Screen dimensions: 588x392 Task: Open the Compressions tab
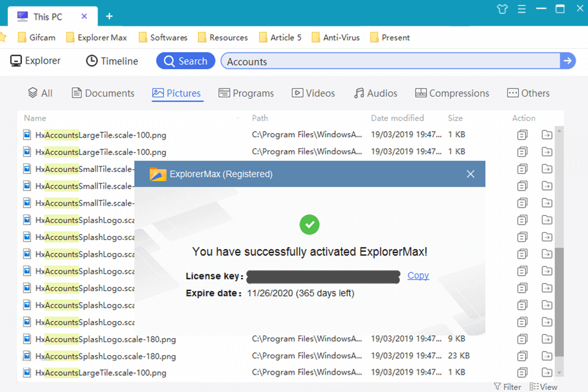tap(451, 92)
